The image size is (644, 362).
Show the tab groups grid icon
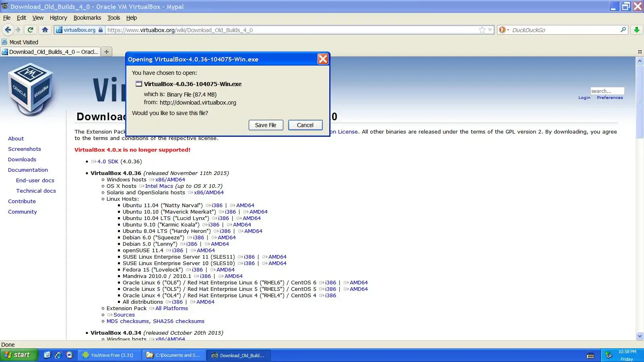pyautogui.click(x=640, y=52)
